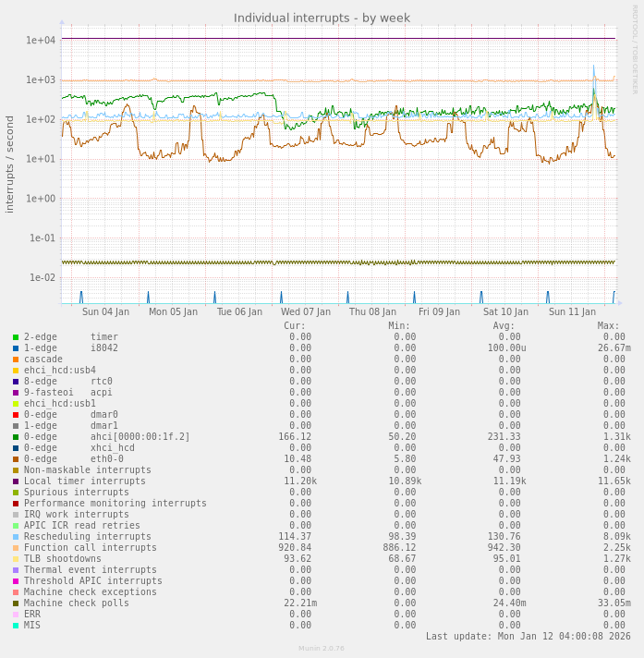Click the eth0-0 legend color swatch
This screenshot has width=644, height=658.
coord(16,459)
